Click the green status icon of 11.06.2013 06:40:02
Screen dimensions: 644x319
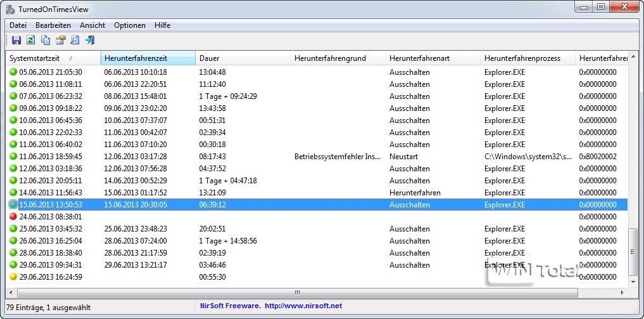point(13,145)
